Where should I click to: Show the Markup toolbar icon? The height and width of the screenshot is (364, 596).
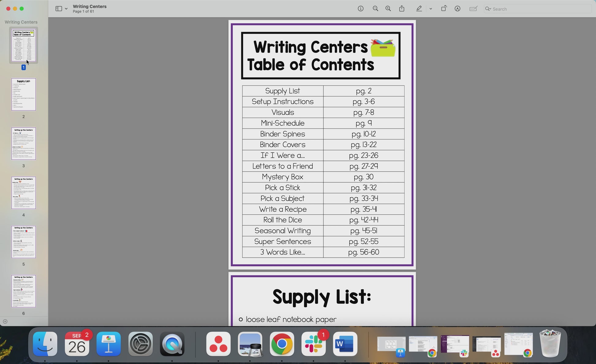coord(457,9)
